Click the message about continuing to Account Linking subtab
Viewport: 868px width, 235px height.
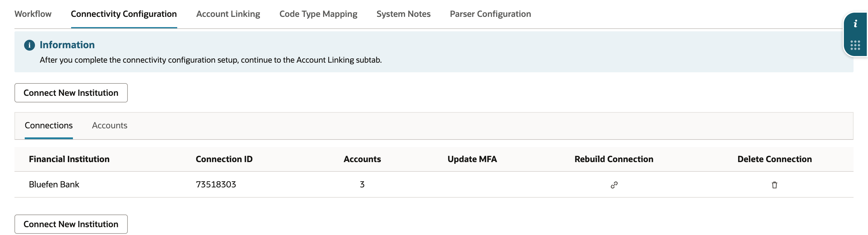click(211, 60)
